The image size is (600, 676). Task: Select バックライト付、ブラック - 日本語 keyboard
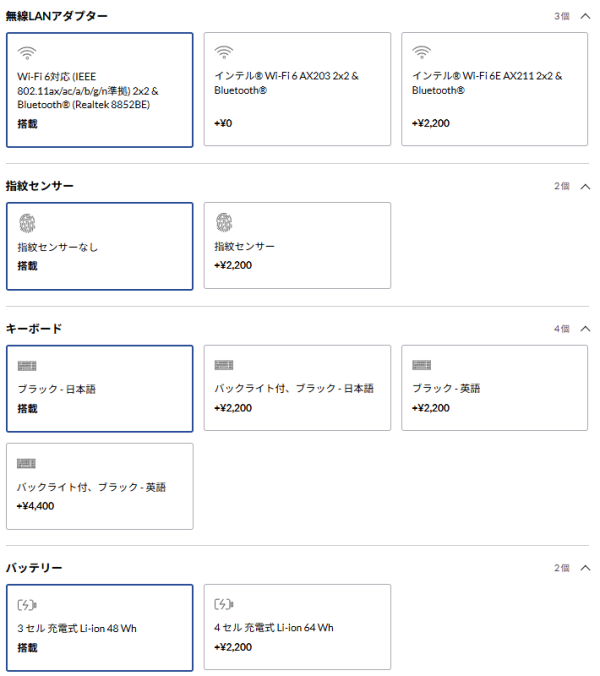(x=297, y=388)
